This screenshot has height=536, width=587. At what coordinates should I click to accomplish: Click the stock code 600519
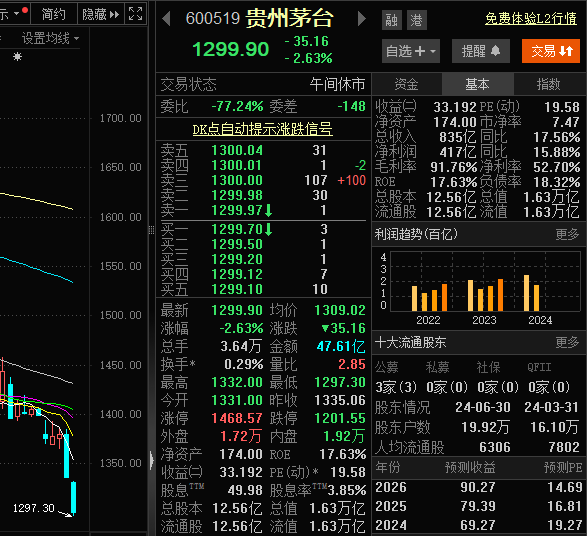point(213,18)
